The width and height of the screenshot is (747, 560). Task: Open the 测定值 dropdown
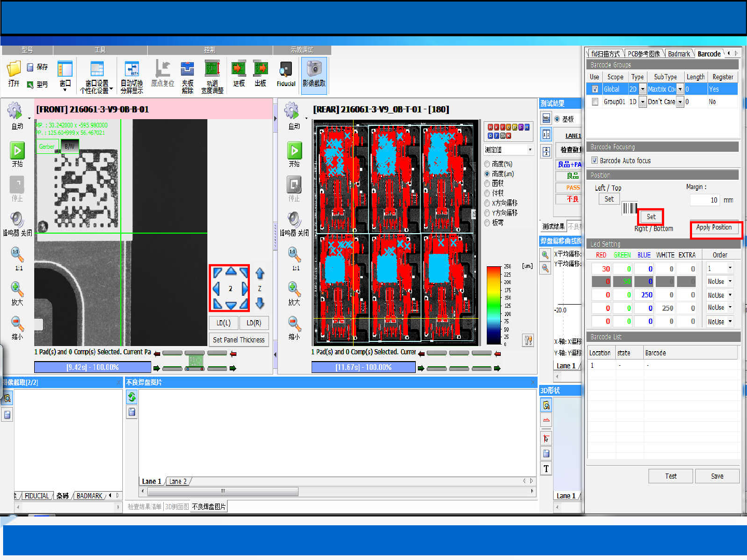[x=530, y=150]
